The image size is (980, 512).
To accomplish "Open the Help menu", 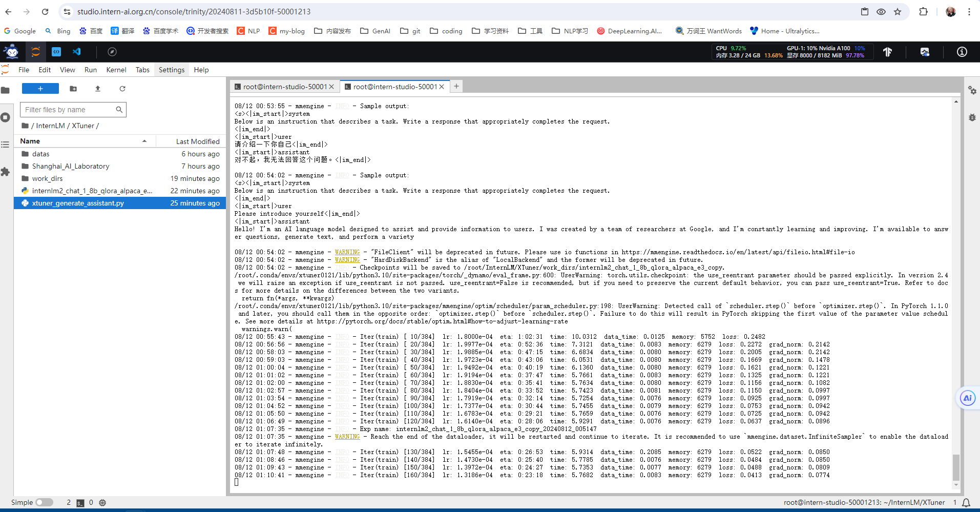I will click(x=201, y=70).
